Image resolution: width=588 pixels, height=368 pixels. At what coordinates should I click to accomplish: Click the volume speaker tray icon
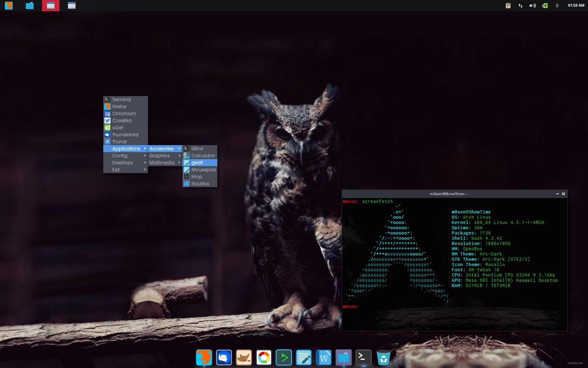pos(533,6)
